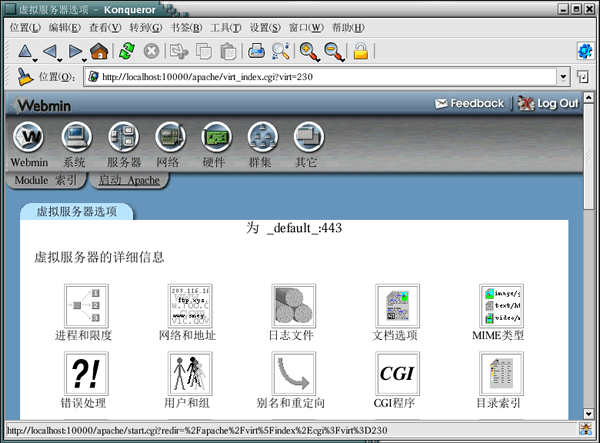Click the Paste clipboard icon
Screen dimensions: 600x443
(228, 51)
